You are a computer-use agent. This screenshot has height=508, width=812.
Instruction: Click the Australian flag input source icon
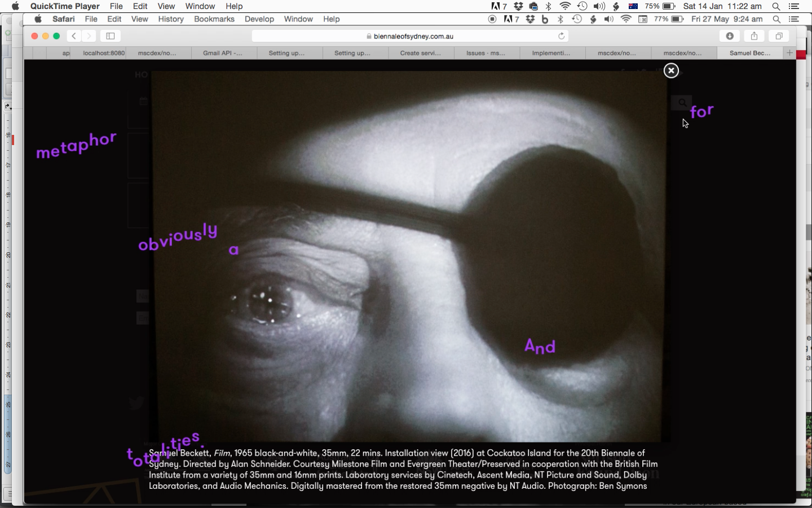click(633, 6)
